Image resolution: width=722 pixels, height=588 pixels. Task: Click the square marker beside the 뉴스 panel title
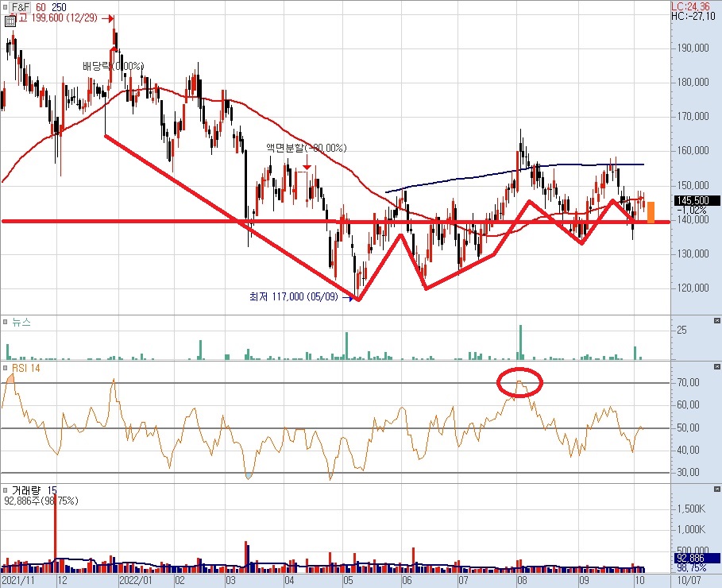pos(5,322)
